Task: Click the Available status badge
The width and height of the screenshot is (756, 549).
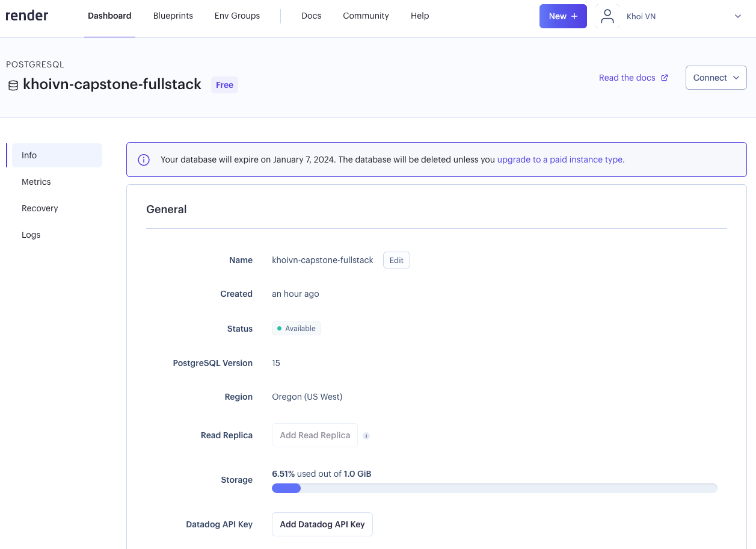Action: click(297, 329)
